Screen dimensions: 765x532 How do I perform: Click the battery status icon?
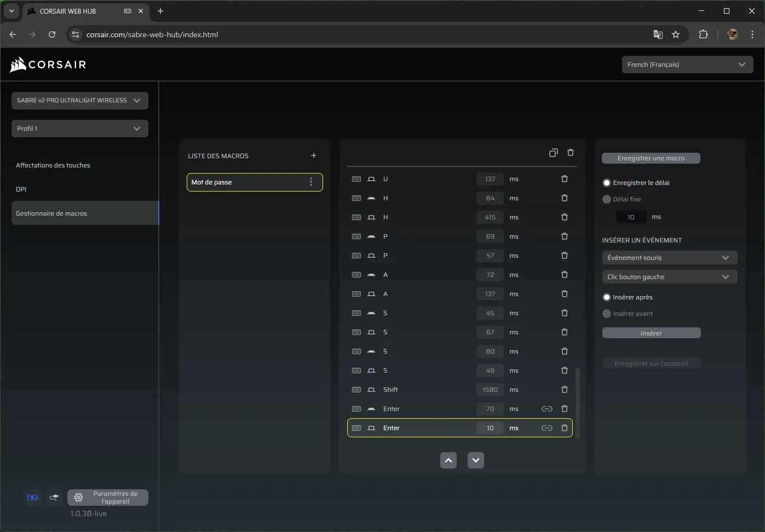point(33,498)
